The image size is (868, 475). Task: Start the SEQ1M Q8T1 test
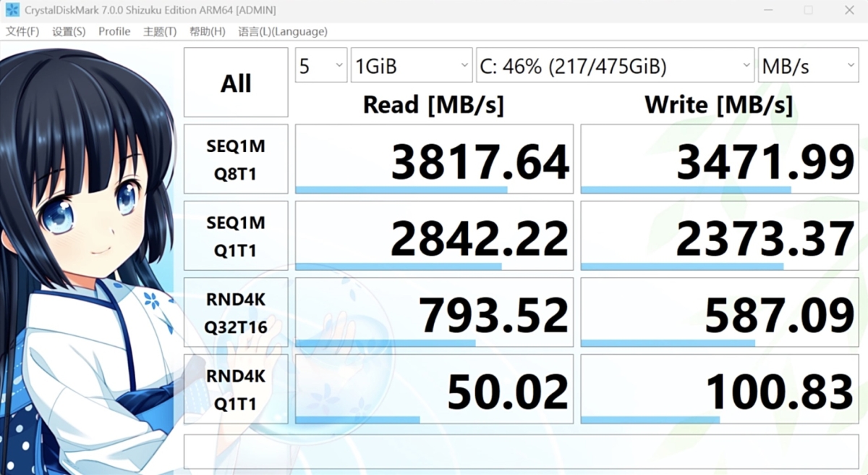click(x=236, y=159)
